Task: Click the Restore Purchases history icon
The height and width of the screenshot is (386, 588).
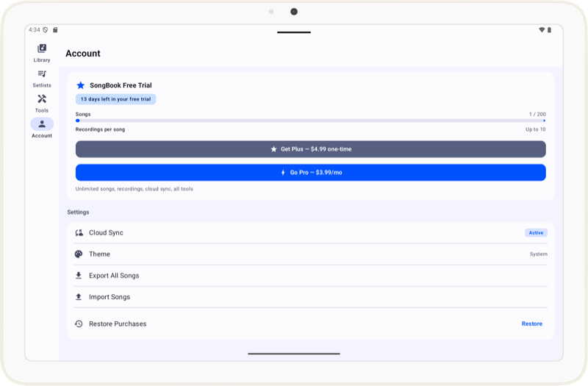Action: pyautogui.click(x=79, y=324)
